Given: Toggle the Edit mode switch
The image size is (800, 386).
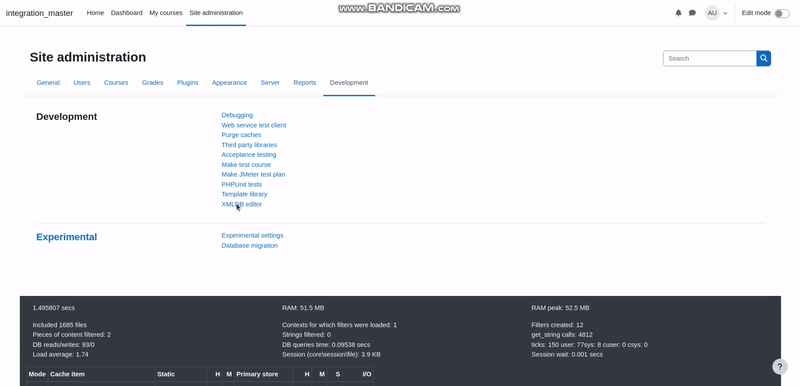Looking at the screenshot, I should point(782,13).
